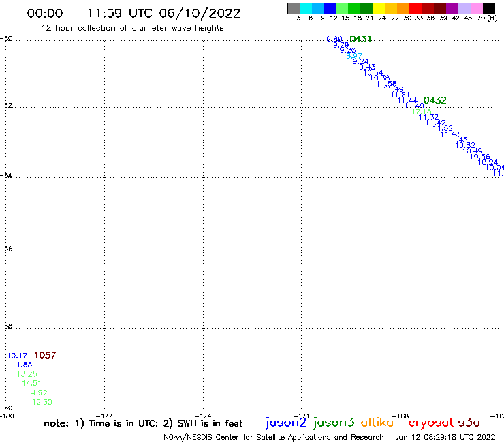
Task: Select the 11.58 wave height reading
Action: (x=387, y=84)
